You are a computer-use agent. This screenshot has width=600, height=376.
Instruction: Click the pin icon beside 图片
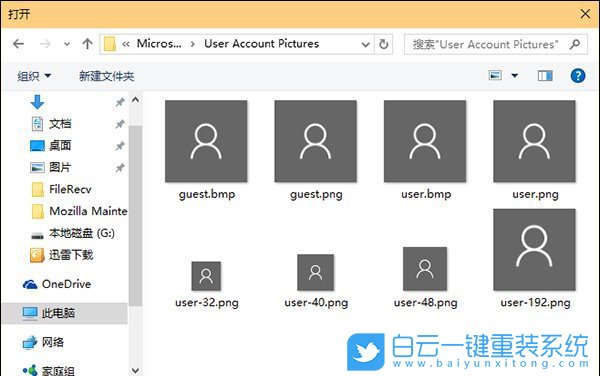pos(120,168)
